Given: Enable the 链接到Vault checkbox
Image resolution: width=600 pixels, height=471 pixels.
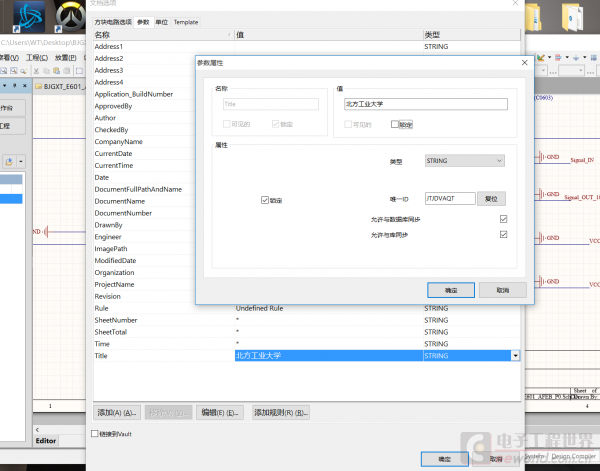Looking at the screenshot, I should pyautogui.click(x=95, y=434).
